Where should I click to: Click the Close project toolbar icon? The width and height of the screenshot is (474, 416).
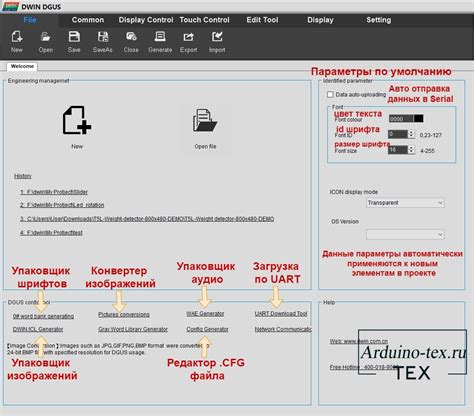point(131,37)
